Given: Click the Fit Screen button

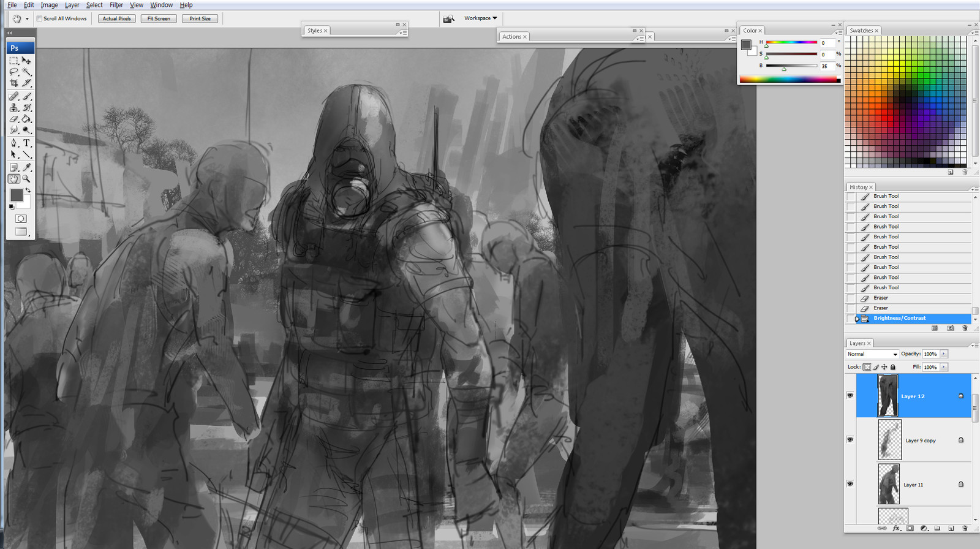Looking at the screenshot, I should click(x=159, y=19).
